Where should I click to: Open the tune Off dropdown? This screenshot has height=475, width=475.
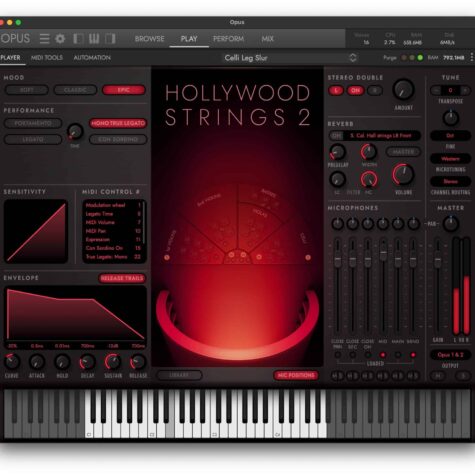[450, 136]
